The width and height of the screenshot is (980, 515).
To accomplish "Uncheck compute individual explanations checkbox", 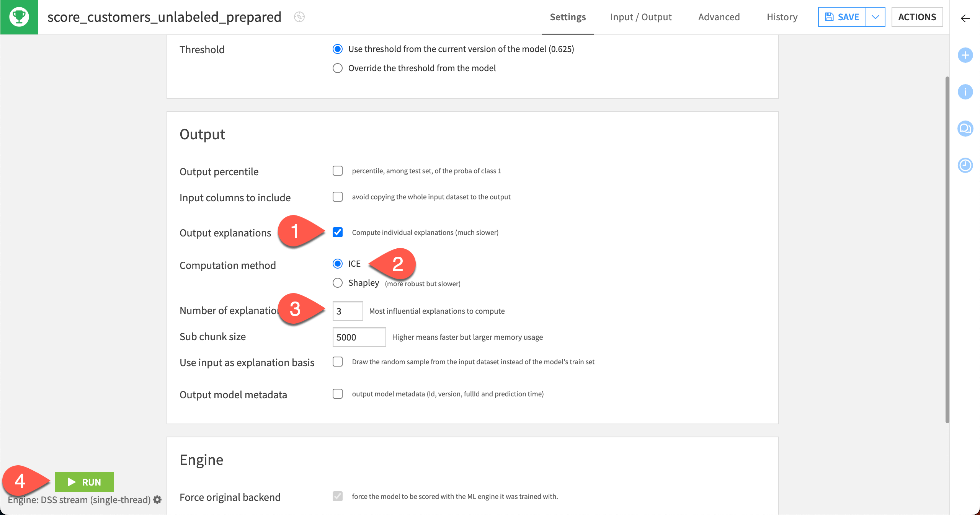I will coord(337,232).
